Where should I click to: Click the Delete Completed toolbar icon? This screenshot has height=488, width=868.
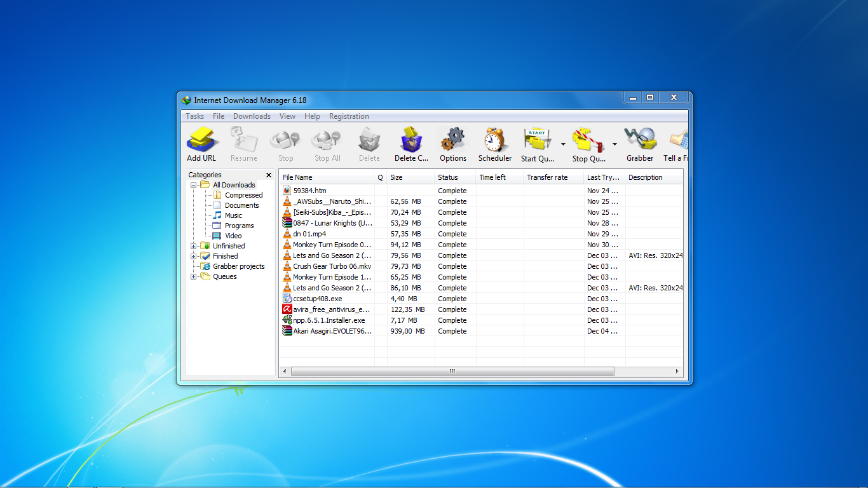tap(411, 140)
